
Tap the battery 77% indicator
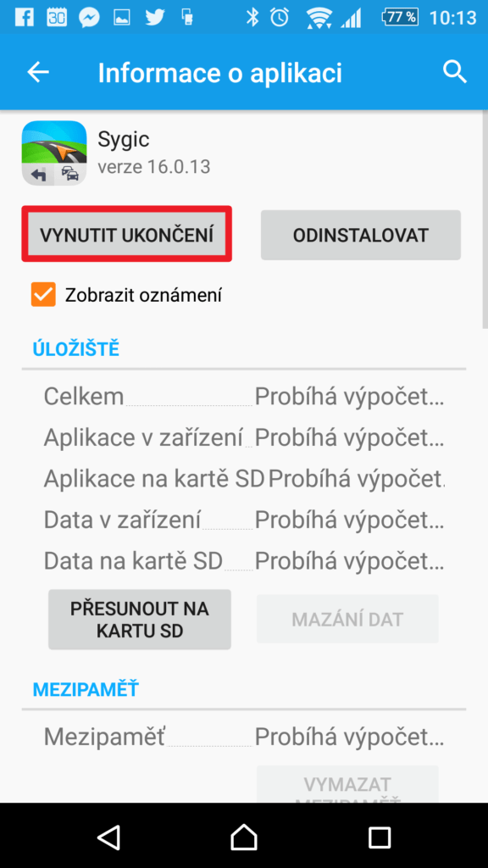click(x=401, y=17)
